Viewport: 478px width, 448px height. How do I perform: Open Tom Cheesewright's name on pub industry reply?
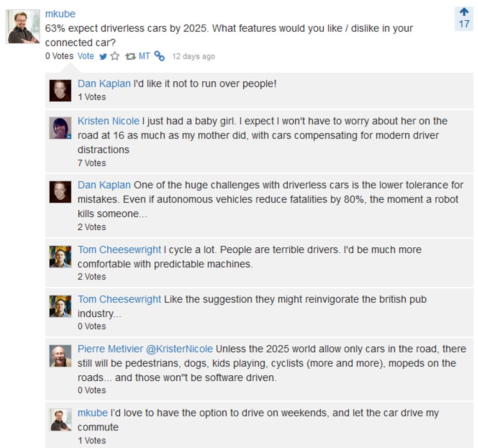pyautogui.click(x=119, y=299)
